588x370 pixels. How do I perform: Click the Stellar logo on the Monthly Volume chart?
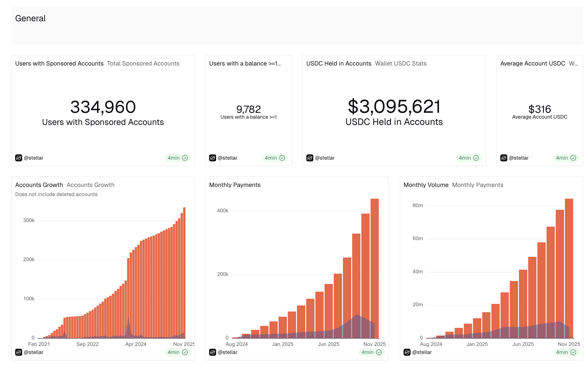[x=407, y=352]
